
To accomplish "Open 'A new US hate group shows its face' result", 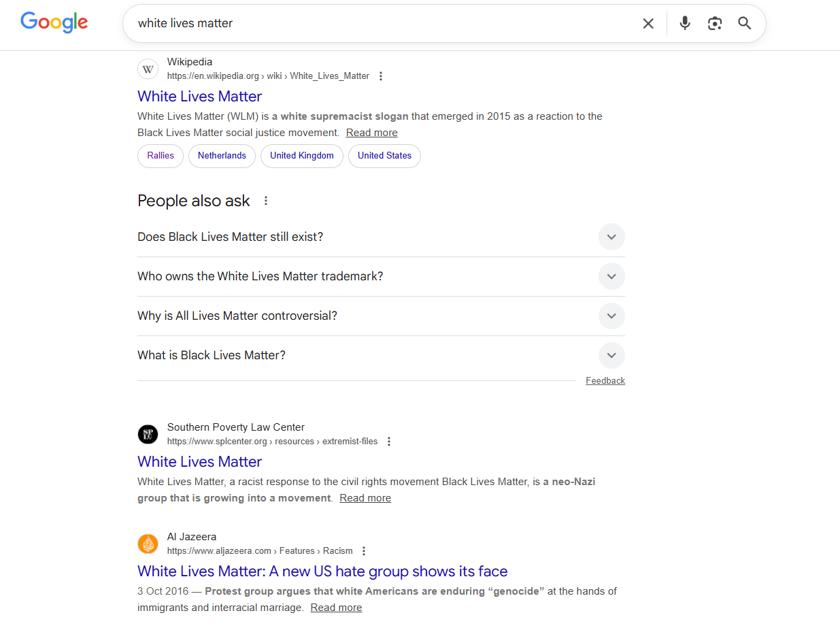I will [x=322, y=571].
